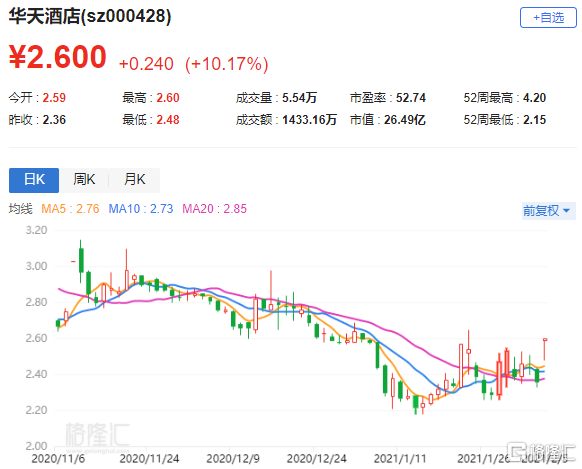Screen dimensions: 582x469
Task: Select the last red candlestick at 2.60
Action: (x=545, y=340)
